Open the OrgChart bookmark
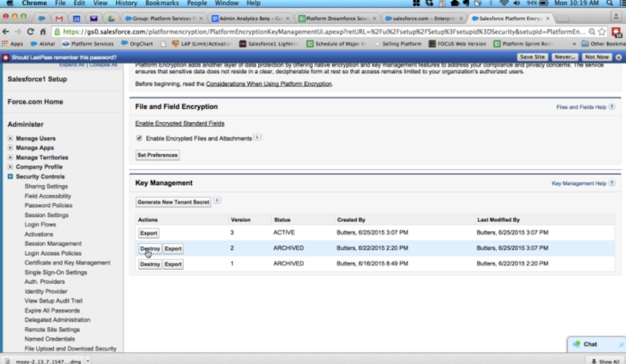 137,43
